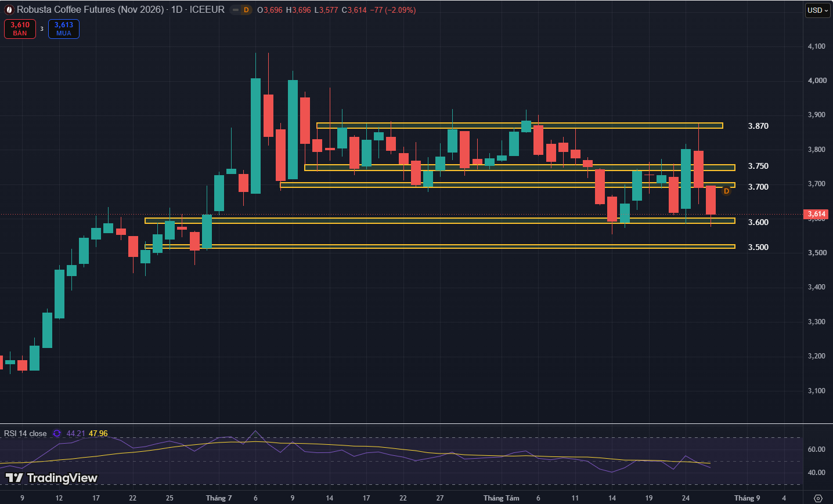Click 3,900 on the price axis
833x504 pixels.
(817, 115)
